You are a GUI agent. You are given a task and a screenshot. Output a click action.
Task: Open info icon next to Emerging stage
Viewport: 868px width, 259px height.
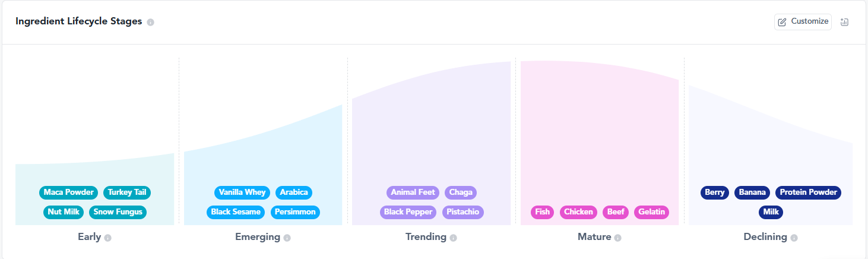287,238
